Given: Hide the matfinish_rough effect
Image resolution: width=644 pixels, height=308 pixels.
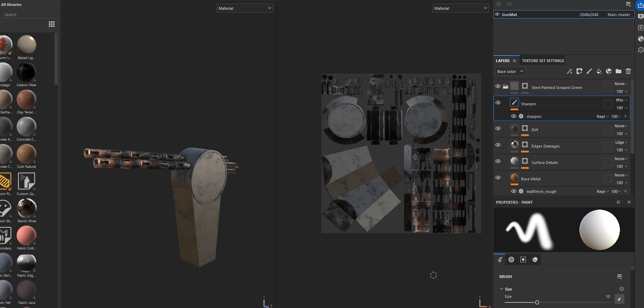Looking at the screenshot, I should coord(513,191).
